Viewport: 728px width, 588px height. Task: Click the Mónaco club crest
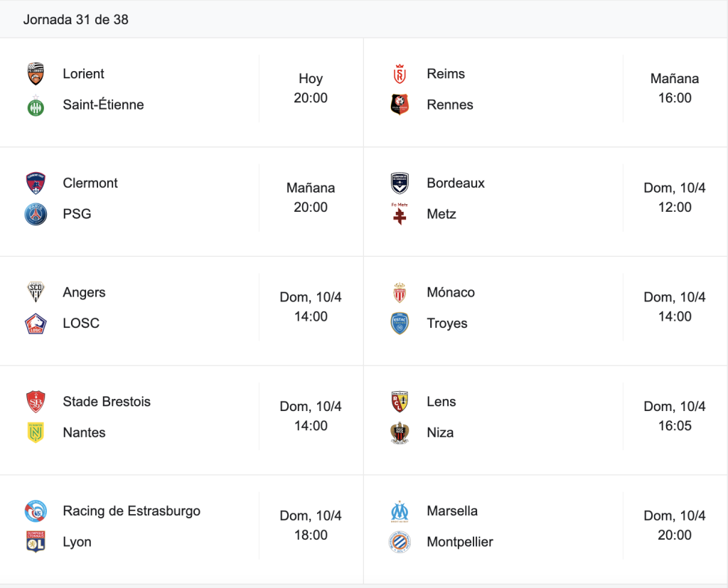click(x=400, y=292)
